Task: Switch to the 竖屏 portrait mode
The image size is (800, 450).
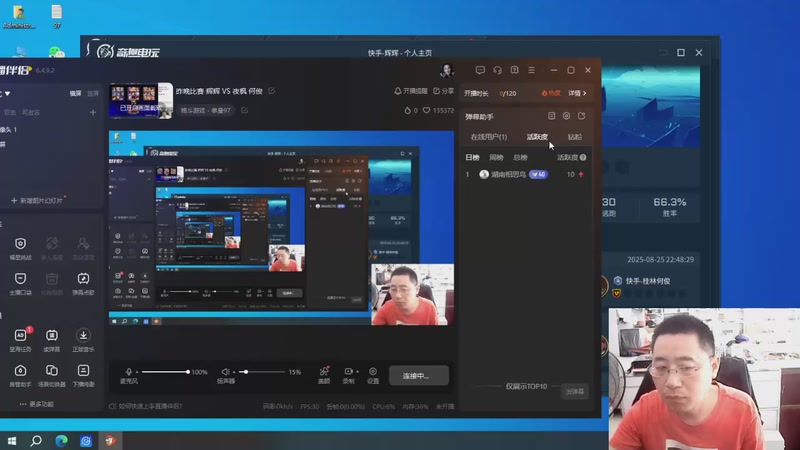Action: point(93,93)
